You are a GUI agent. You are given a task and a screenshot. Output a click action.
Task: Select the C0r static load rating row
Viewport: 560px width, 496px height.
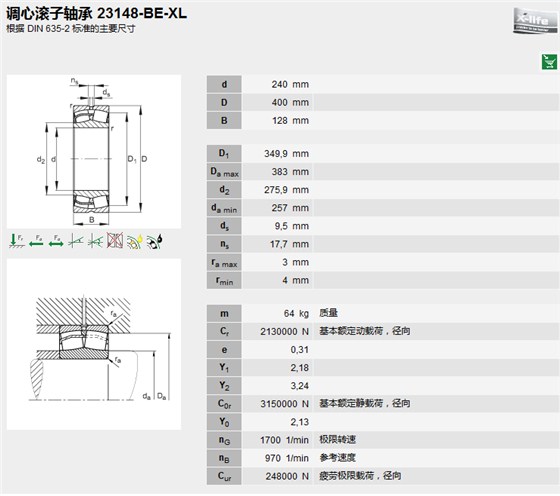(382, 404)
